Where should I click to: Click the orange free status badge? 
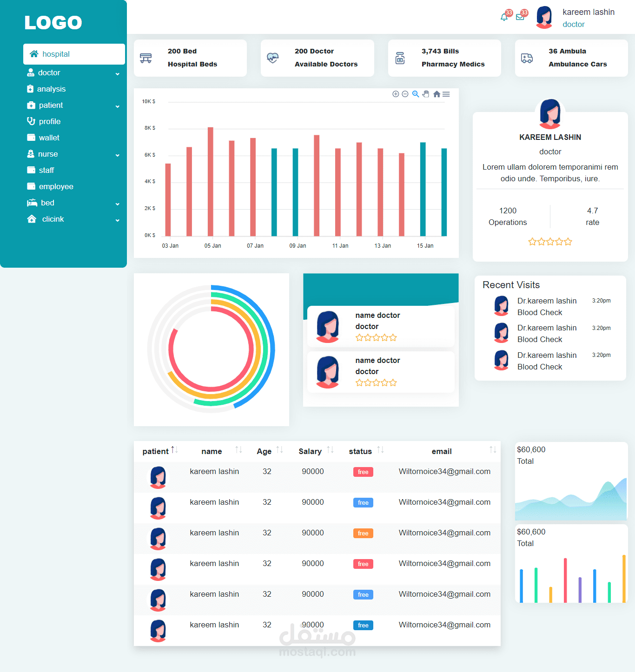(363, 533)
